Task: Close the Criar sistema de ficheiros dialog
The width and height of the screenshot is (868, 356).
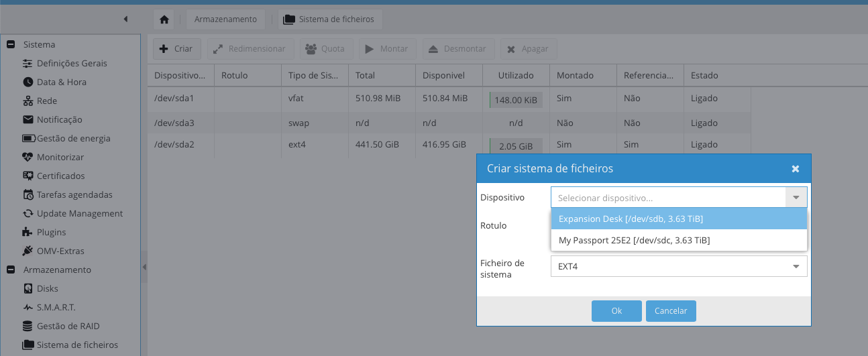Action: click(x=795, y=169)
